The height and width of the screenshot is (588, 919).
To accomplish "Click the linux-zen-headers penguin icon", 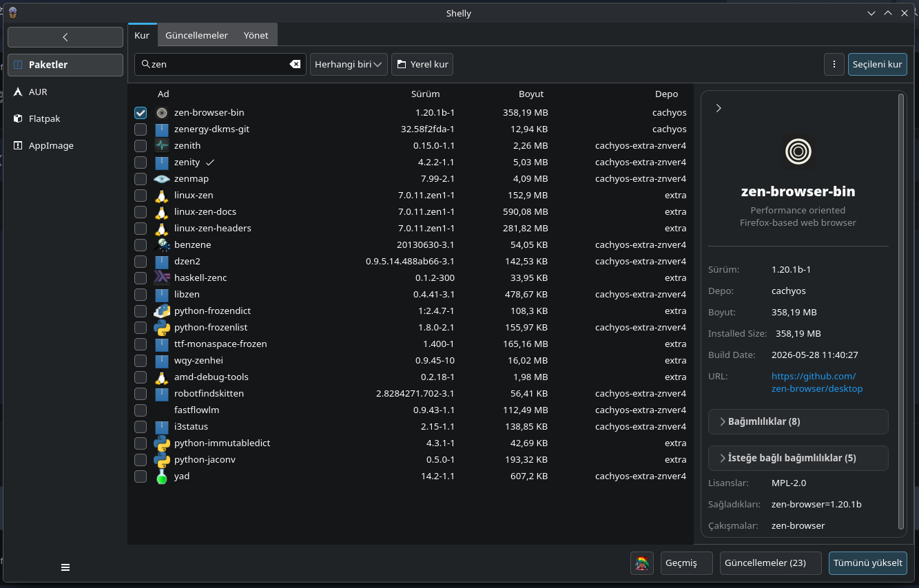I will [x=162, y=228].
